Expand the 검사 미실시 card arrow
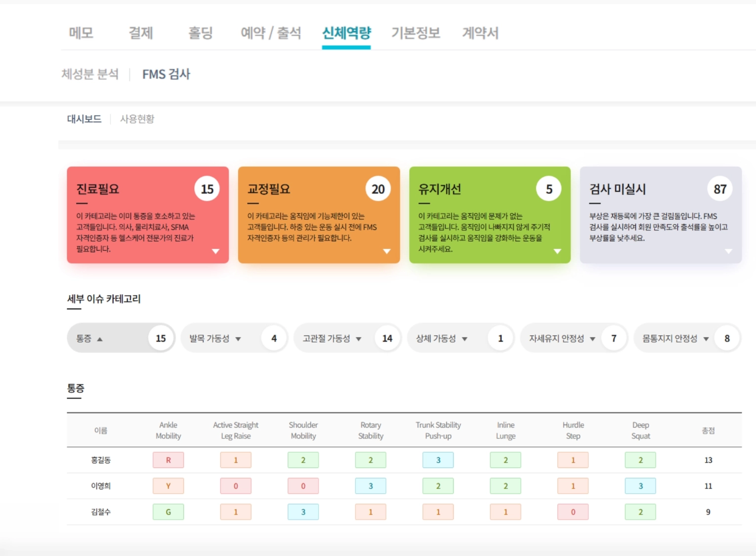Screen dimensions: 756x556 (x=728, y=251)
